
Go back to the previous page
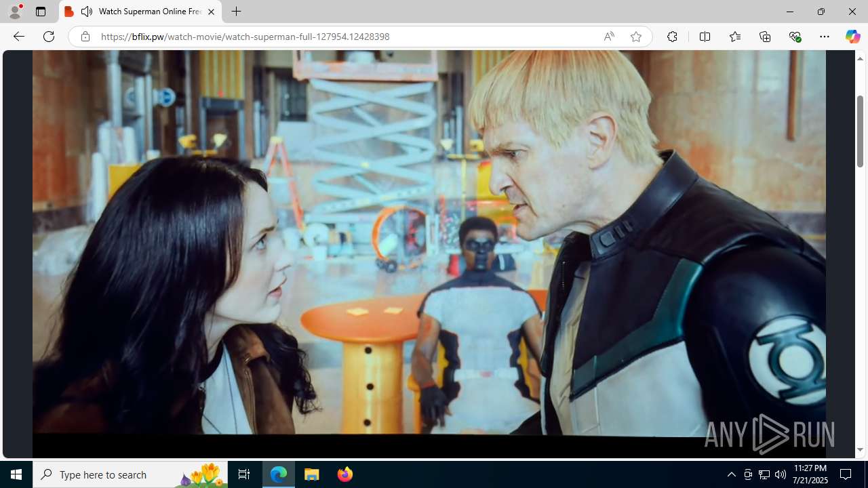point(18,37)
